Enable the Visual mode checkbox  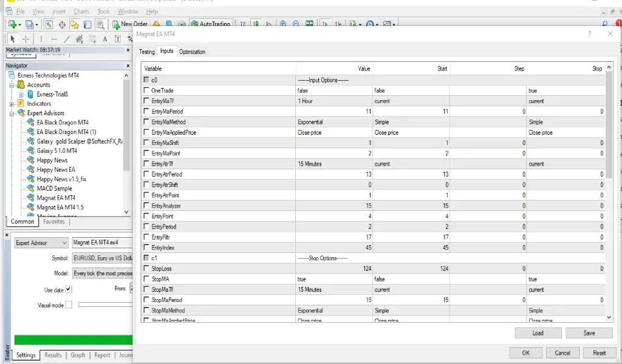[68, 305]
